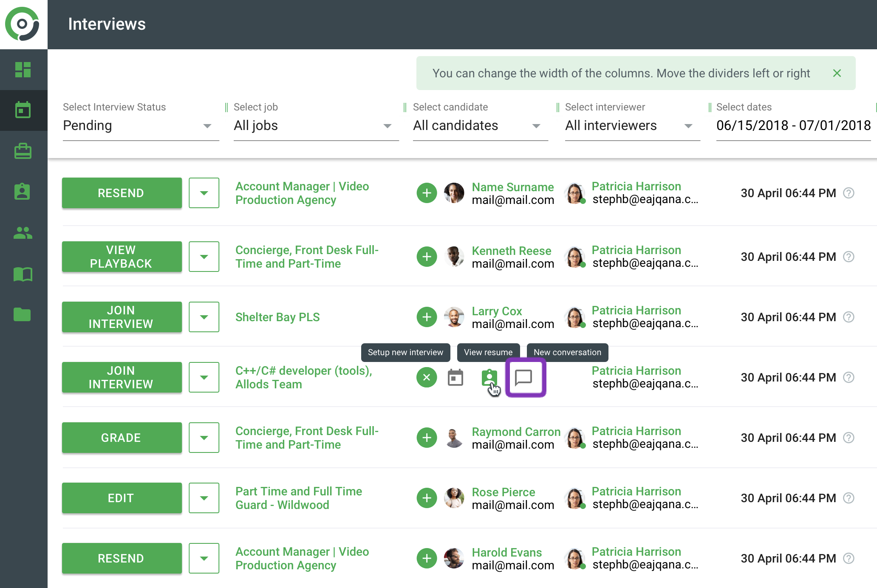
Task: Open the All interviewers dropdown
Action: coord(631,126)
